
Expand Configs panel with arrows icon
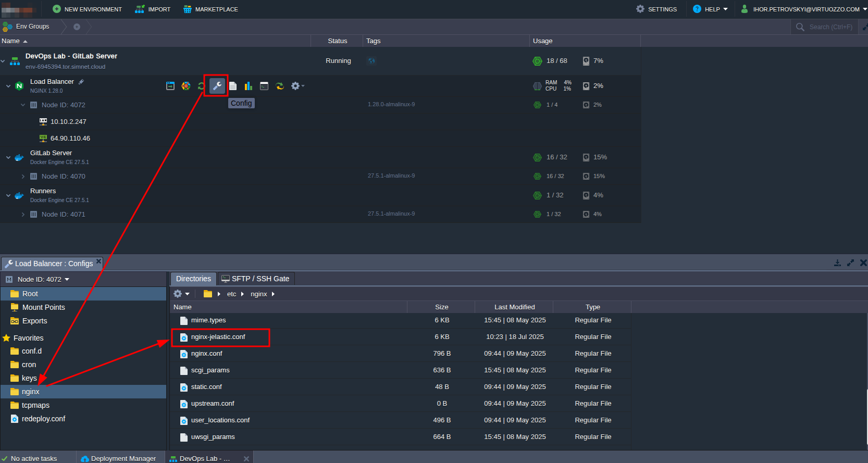point(850,263)
